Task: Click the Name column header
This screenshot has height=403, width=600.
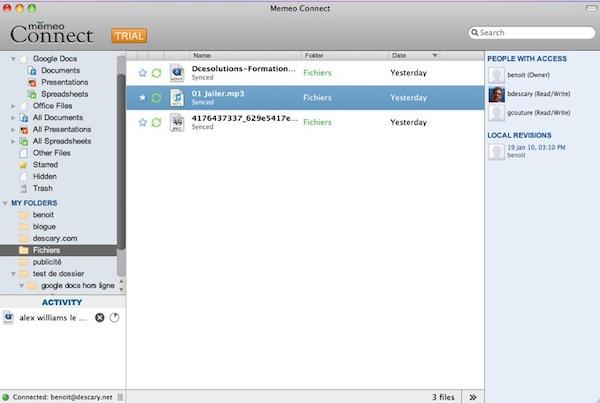Action: click(245, 55)
